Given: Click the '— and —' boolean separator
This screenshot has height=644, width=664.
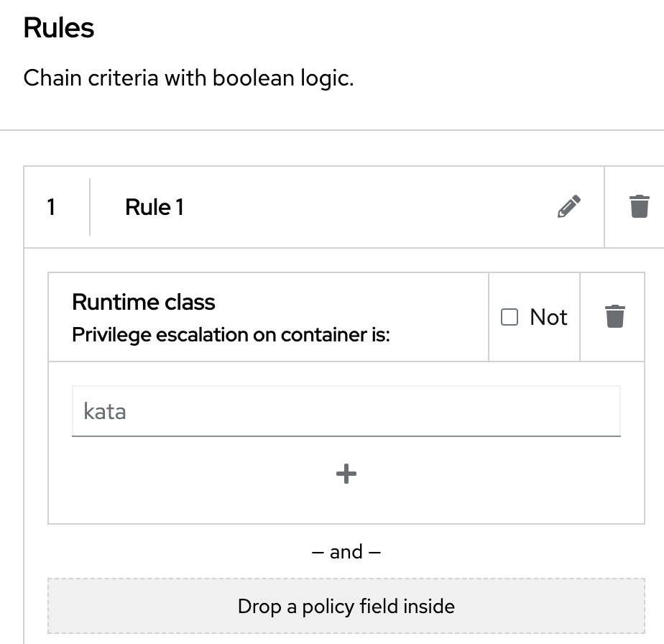Looking at the screenshot, I should [x=346, y=552].
